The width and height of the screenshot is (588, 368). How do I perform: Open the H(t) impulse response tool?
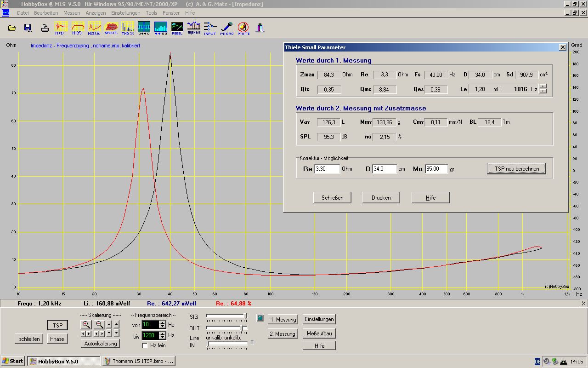tap(61, 28)
